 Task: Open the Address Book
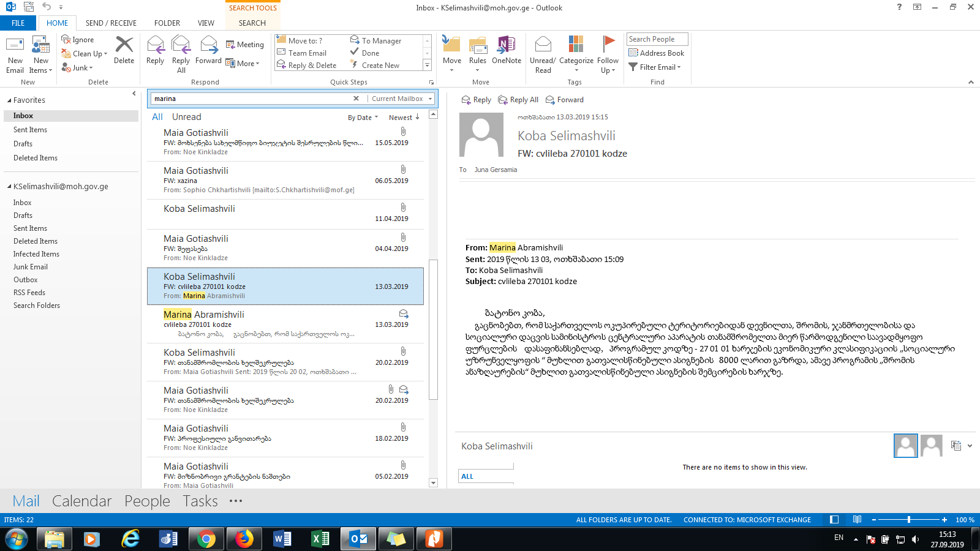(x=657, y=53)
